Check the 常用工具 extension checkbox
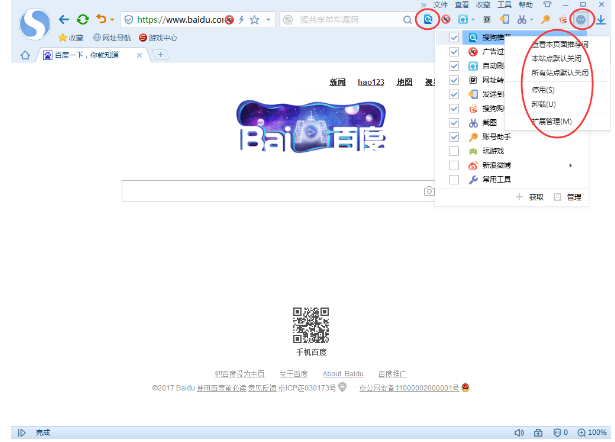615x442 pixels. 454,180
